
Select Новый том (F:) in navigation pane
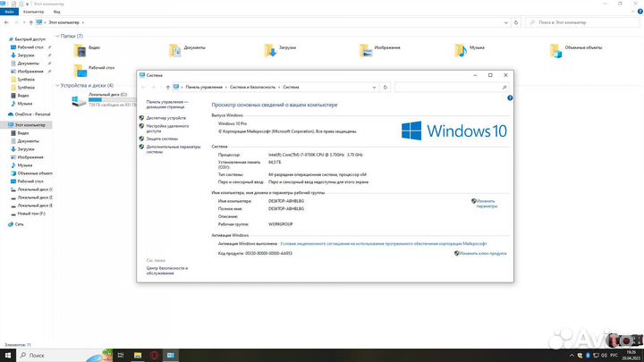pos(31,214)
